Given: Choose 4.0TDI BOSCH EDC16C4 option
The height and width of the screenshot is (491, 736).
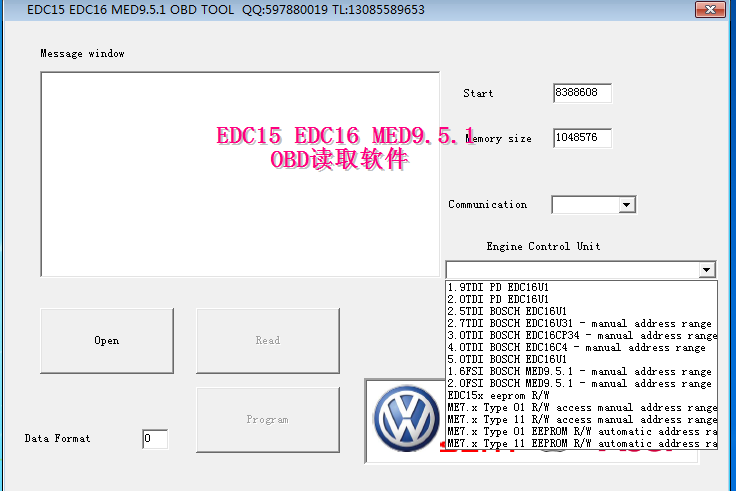Looking at the screenshot, I should click(581, 348).
